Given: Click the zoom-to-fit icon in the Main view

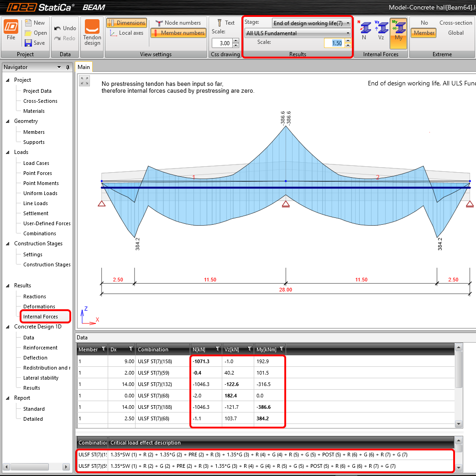Looking at the screenshot, I should coord(84,81).
